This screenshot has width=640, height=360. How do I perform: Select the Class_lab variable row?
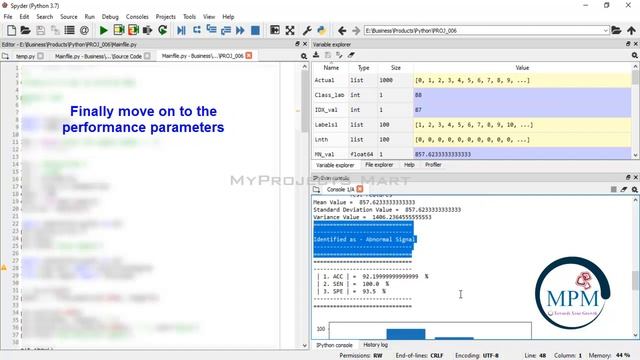click(472, 95)
